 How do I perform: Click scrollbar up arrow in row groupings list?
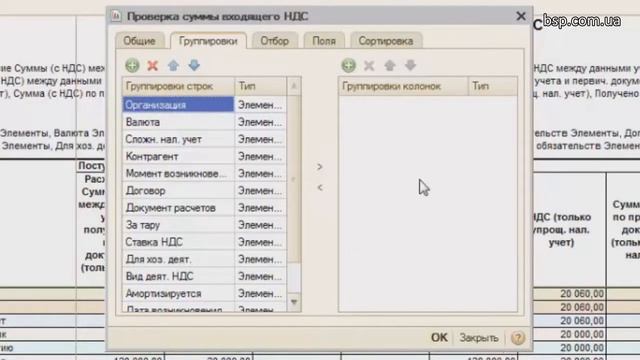coord(293,86)
